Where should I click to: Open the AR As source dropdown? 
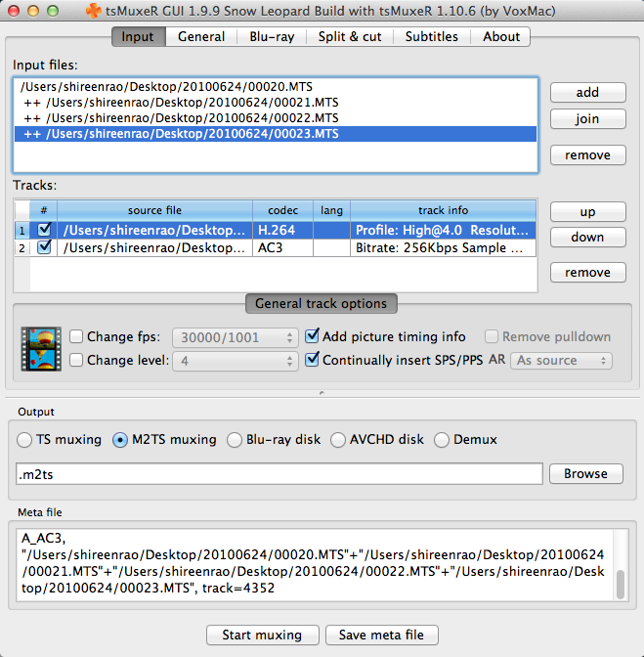(x=561, y=361)
